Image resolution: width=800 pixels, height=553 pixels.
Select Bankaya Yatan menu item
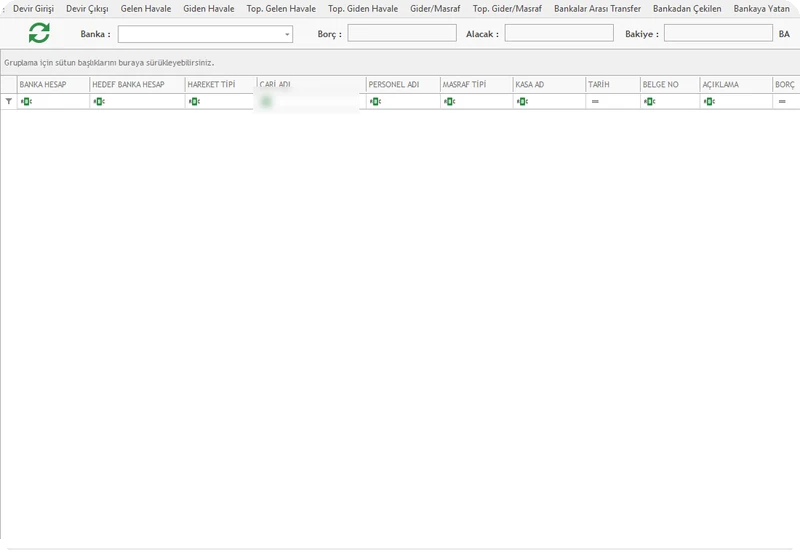pos(762,9)
